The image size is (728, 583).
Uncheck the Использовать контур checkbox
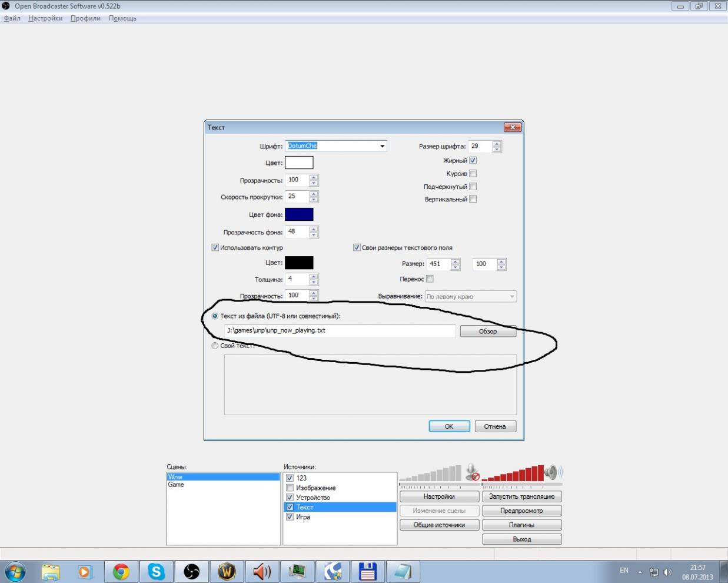click(x=215, y=248)
